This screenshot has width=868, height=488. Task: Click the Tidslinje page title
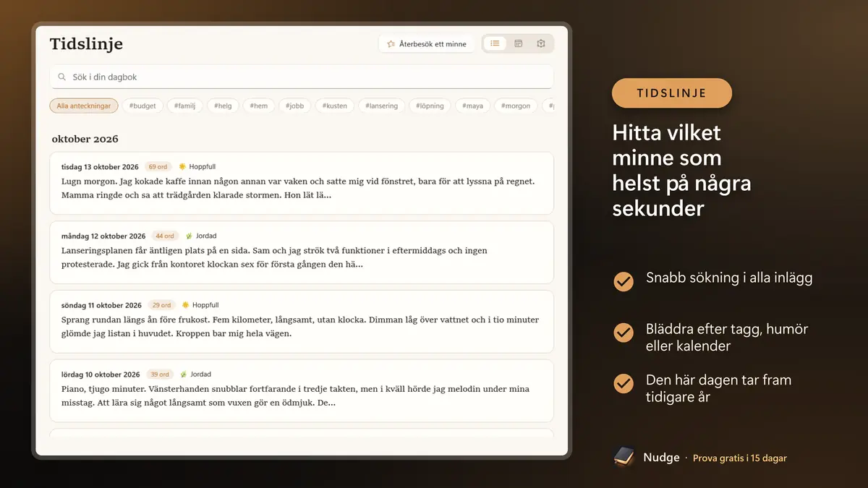86,44
